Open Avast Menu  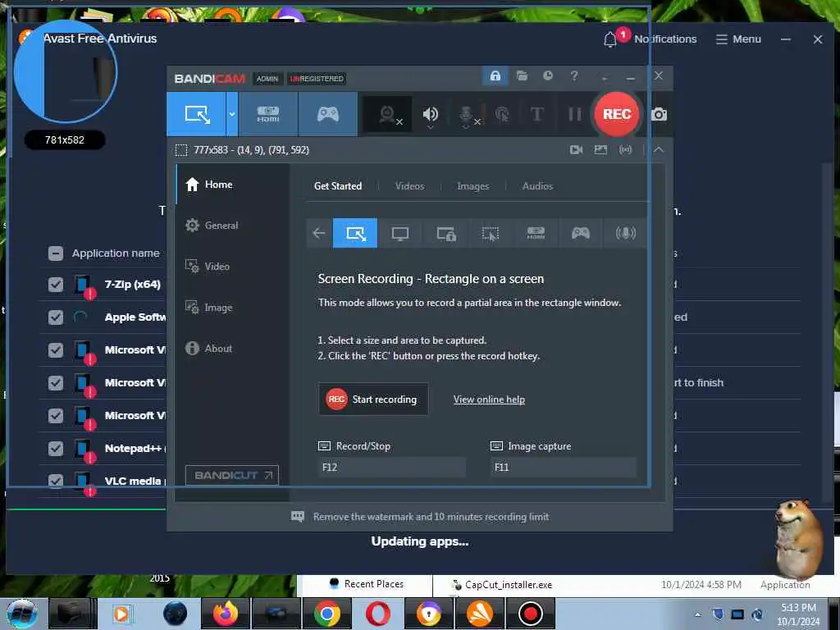click(739, 39)
